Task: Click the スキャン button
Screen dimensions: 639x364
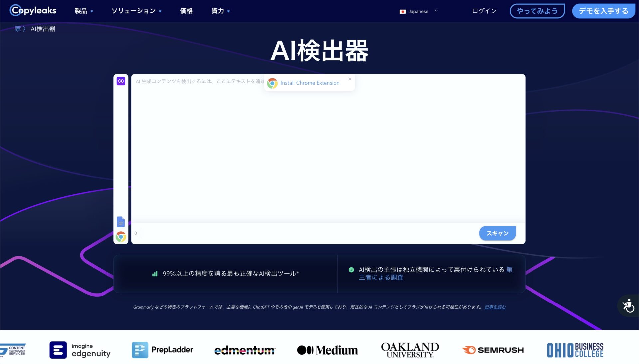Action: pyautogui.click(x=497, y=233)
